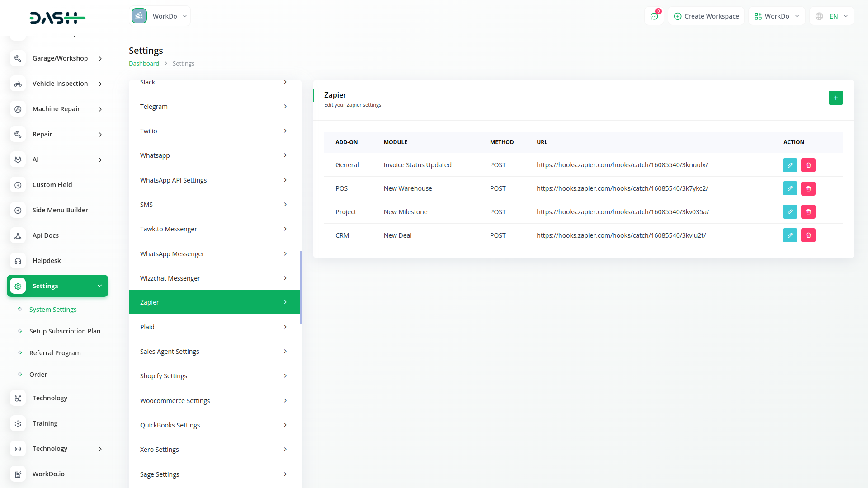Delete the New Warehouse webhook

(808, 188)
